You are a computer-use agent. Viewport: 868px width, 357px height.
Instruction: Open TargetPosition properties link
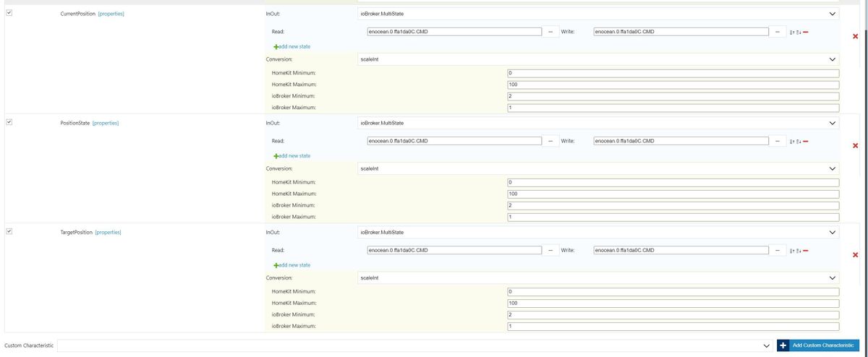click(108, 232)
